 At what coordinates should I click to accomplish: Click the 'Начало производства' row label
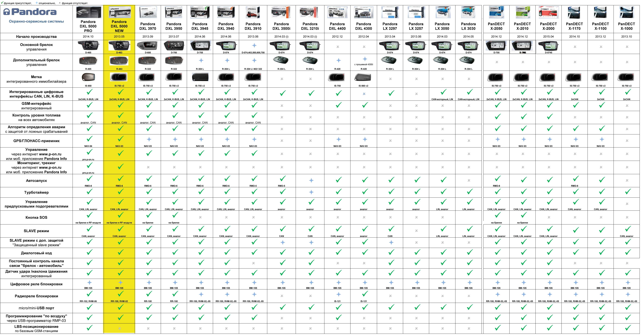[37, 37]
